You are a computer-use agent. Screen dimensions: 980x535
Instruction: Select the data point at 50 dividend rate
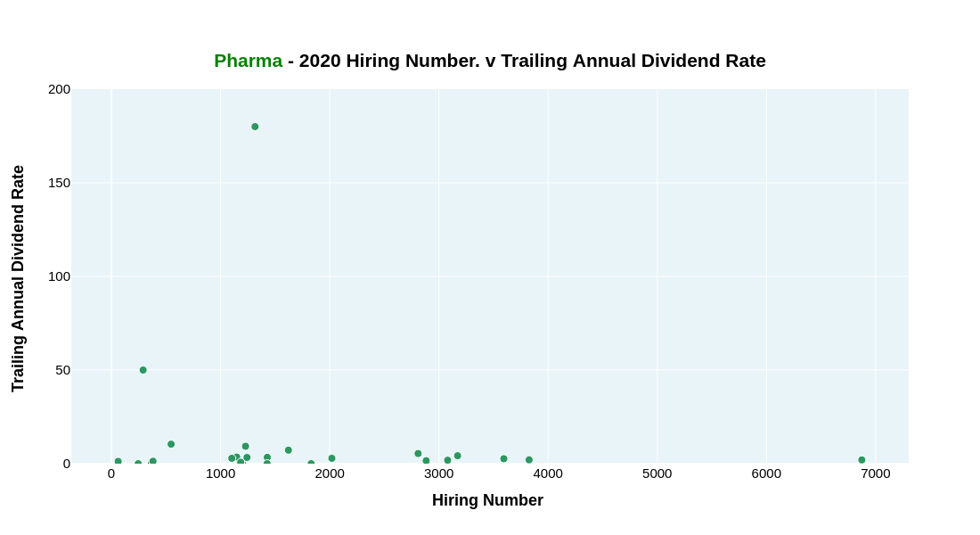pos(143,370)
